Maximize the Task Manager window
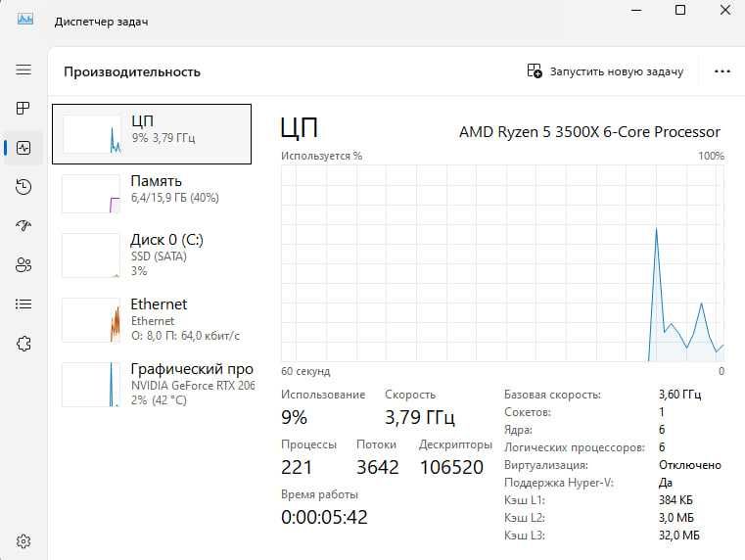Screen dimensions: 745x560 click(x=680, y=10)
